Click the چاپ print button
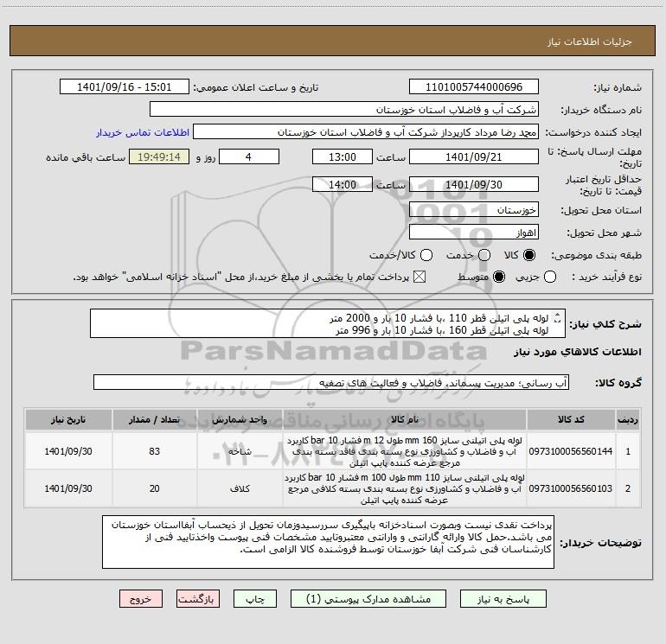666x644 pixels. tap(255, 598)
